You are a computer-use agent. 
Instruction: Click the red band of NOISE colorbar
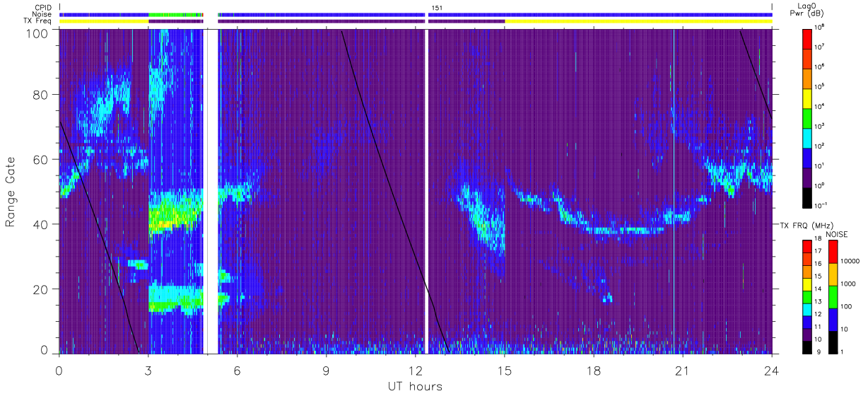tap(833, 252)
